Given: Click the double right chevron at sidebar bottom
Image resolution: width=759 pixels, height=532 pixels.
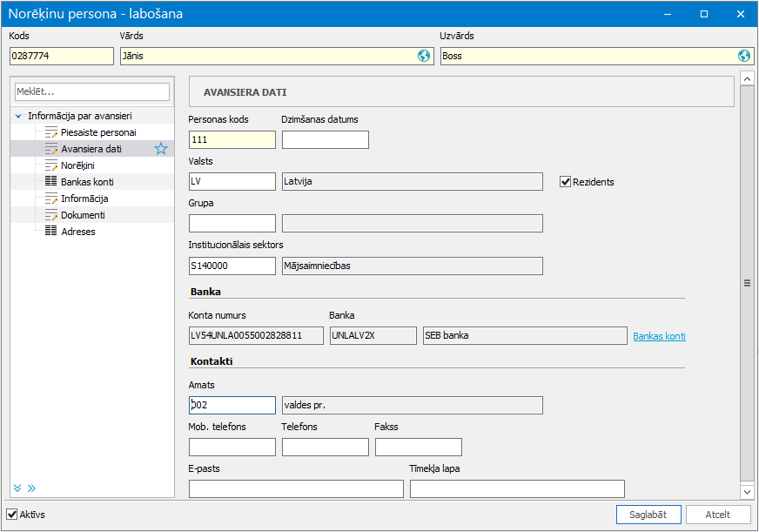Looking at the screenshot, I should coord(31,488).
